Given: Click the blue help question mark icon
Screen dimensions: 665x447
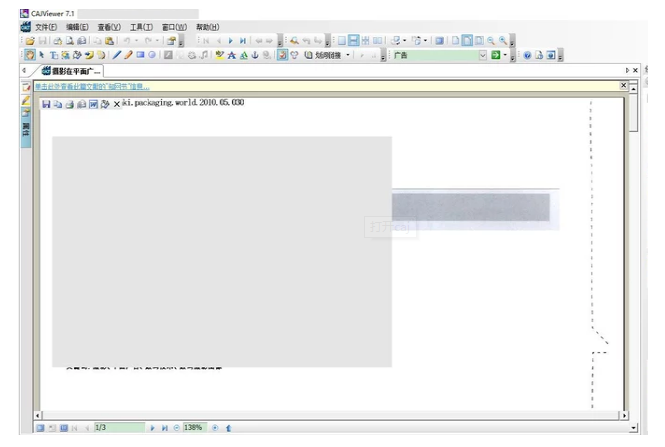Looking at the screenshot, I should (527, 56).
